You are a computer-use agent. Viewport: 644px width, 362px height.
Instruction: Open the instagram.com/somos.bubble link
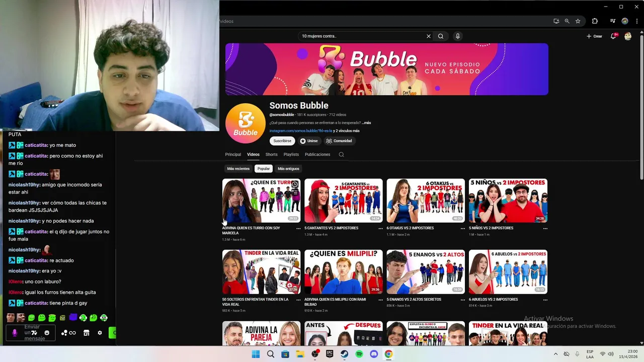301,131
